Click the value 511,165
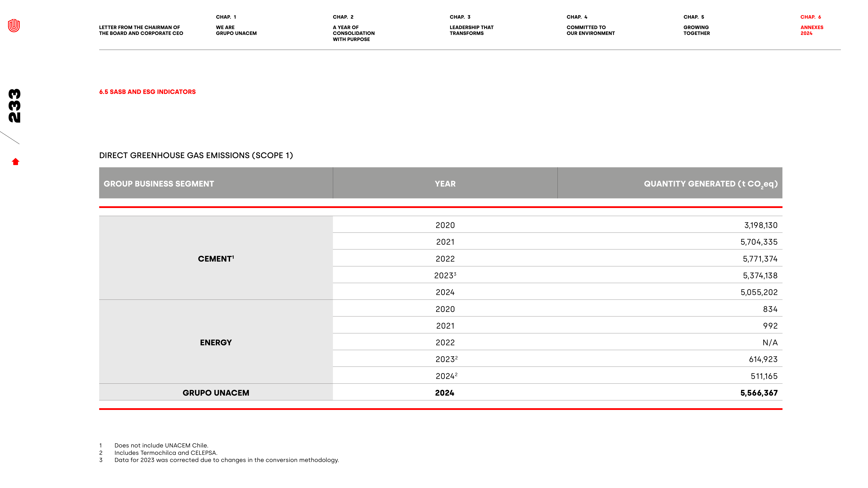 click(764, 376)
